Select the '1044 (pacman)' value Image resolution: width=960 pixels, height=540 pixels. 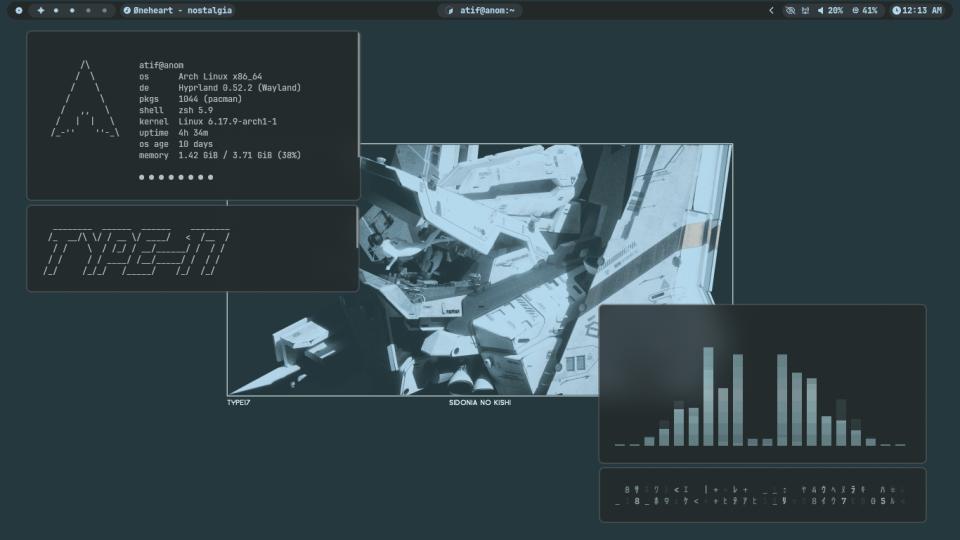point(210,99)
